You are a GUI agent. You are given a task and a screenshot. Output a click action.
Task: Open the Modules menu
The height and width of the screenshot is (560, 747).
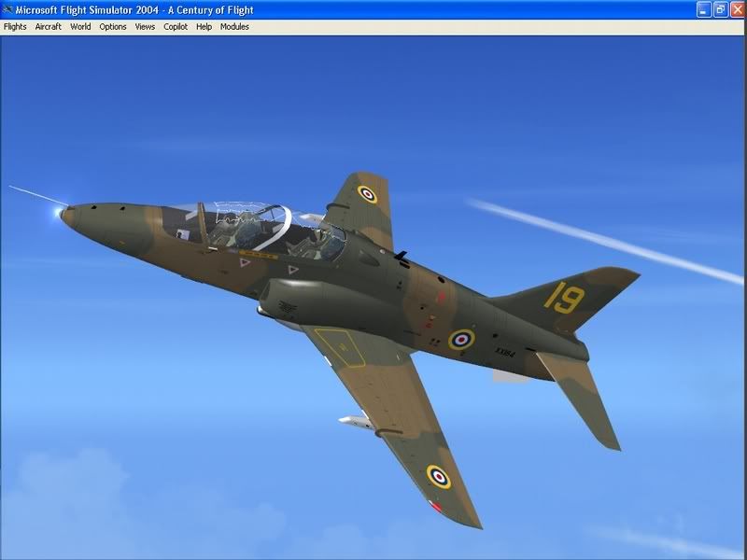(x=234, y=27)
